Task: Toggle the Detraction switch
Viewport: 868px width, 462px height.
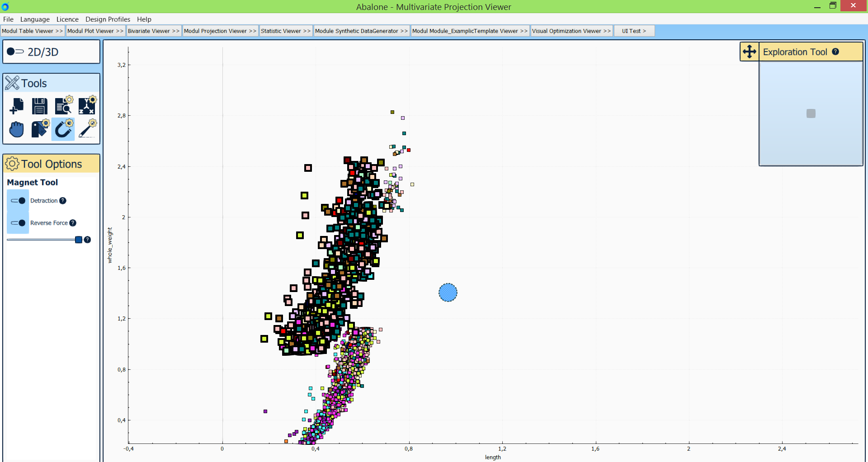Action: (18, 201)
